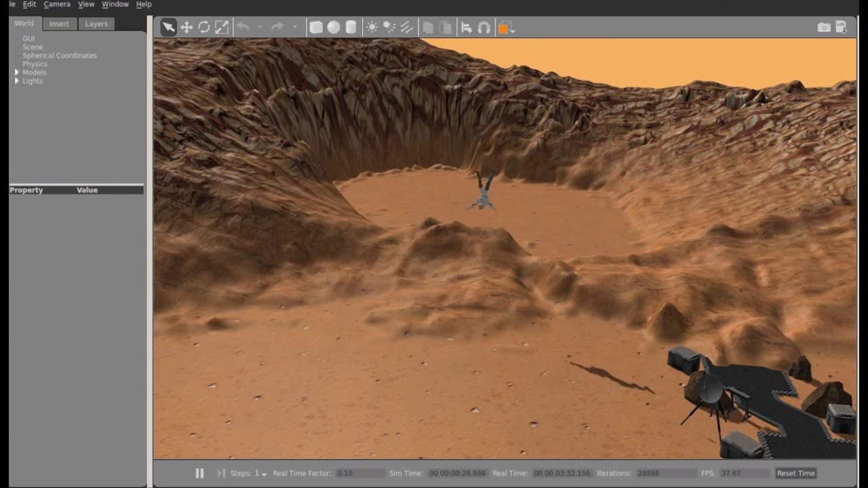The height and width of the screenshot is (488, 868).
Task: Open the orange view angle dropdown
Action: click(507, 28)
